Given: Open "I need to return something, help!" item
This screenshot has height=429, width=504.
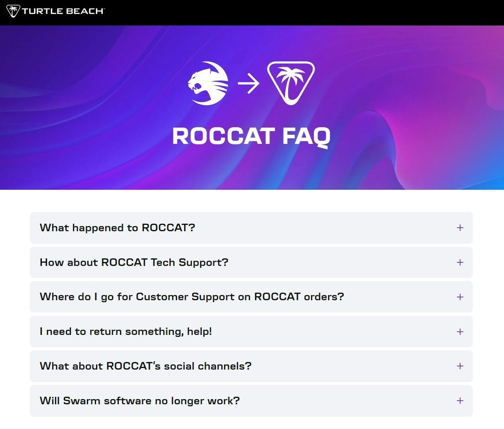Looking at the screenshot, I should click(x=251, y=332).
